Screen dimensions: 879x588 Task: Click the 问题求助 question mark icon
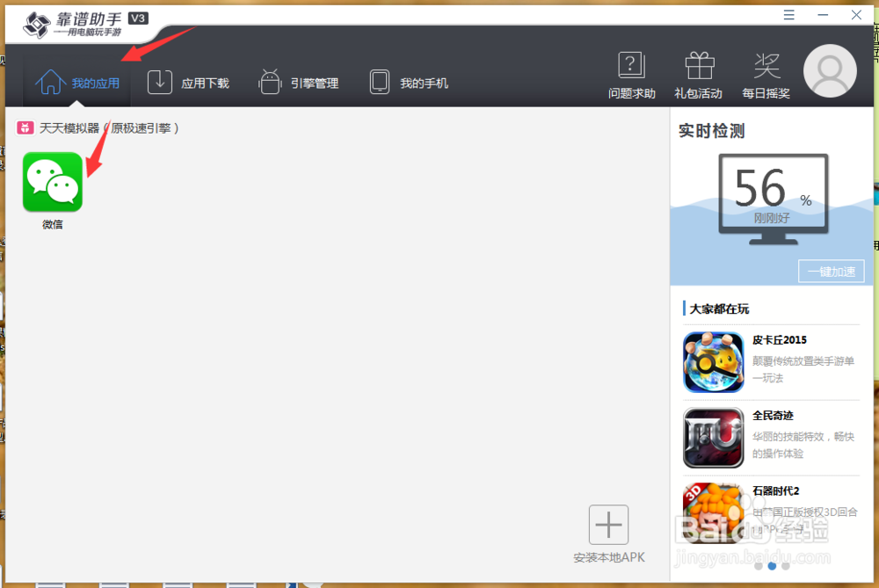pos(631,72)
